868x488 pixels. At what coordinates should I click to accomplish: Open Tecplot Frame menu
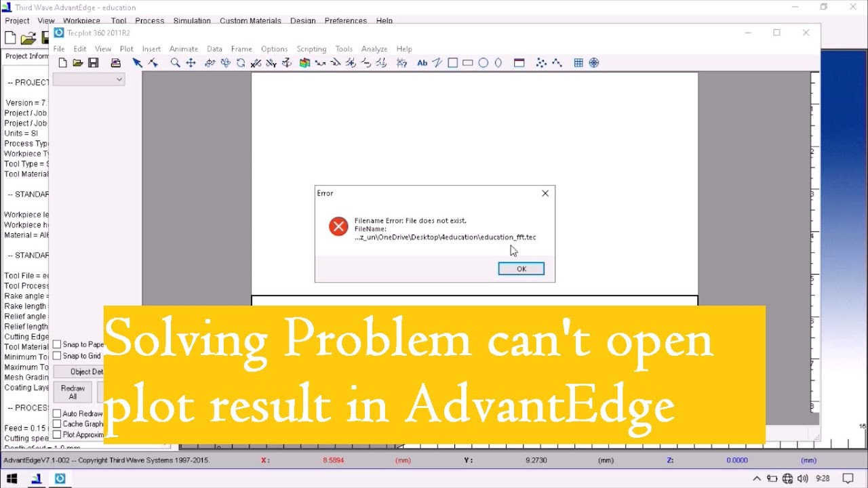(x=241, y=49)
